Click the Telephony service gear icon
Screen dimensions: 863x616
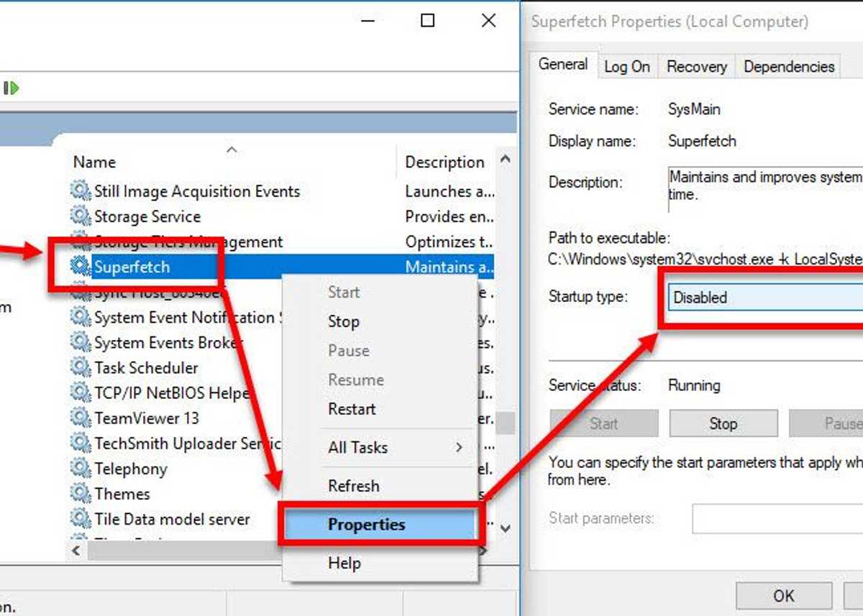[x=81, y=469]
